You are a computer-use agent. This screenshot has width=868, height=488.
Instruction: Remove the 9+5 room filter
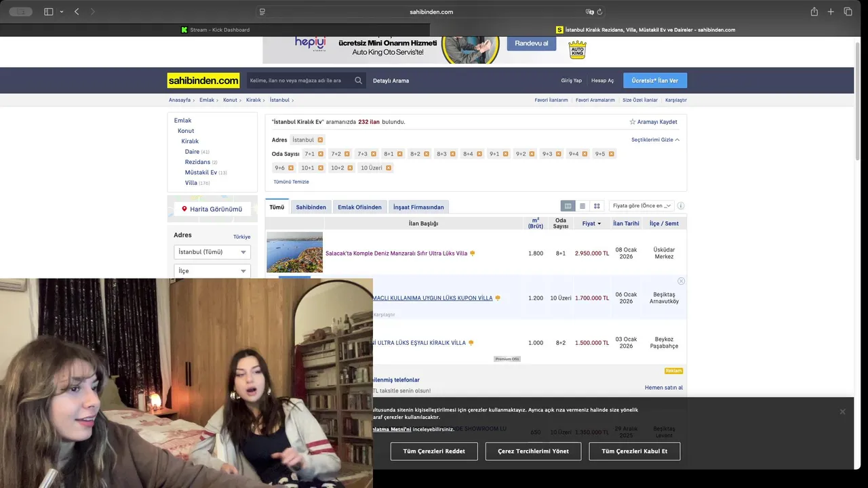612,154
